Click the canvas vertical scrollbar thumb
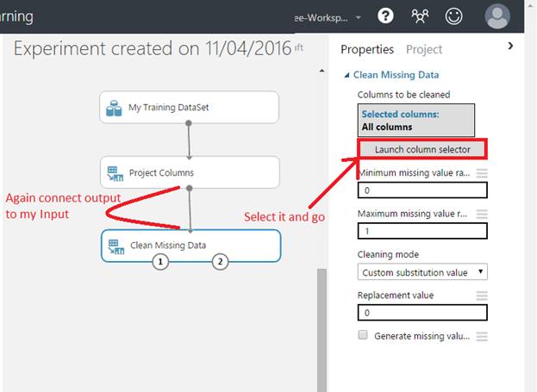The height and width of the screenshot is (392, 537). tap(322, 330)
